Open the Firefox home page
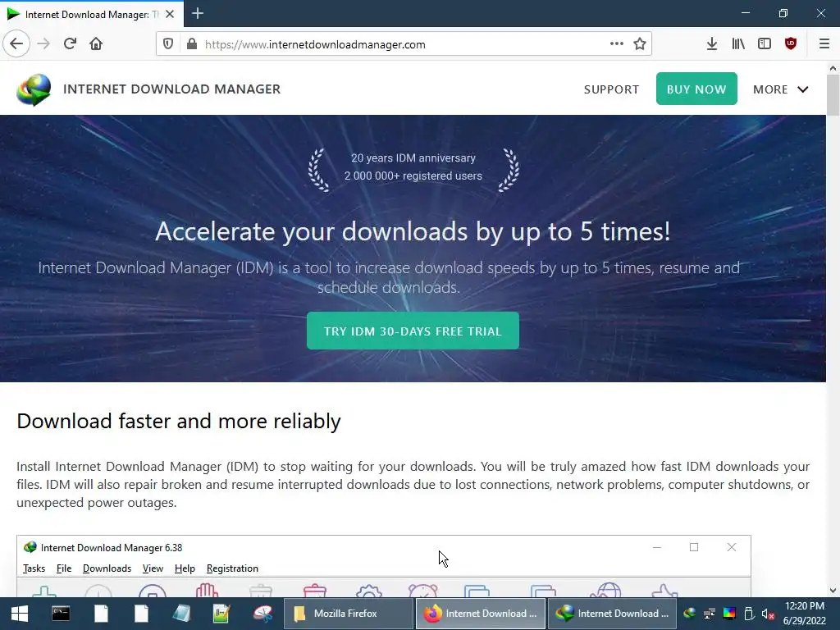This screenshot has width=840, height=630. (x=96, y=43)
